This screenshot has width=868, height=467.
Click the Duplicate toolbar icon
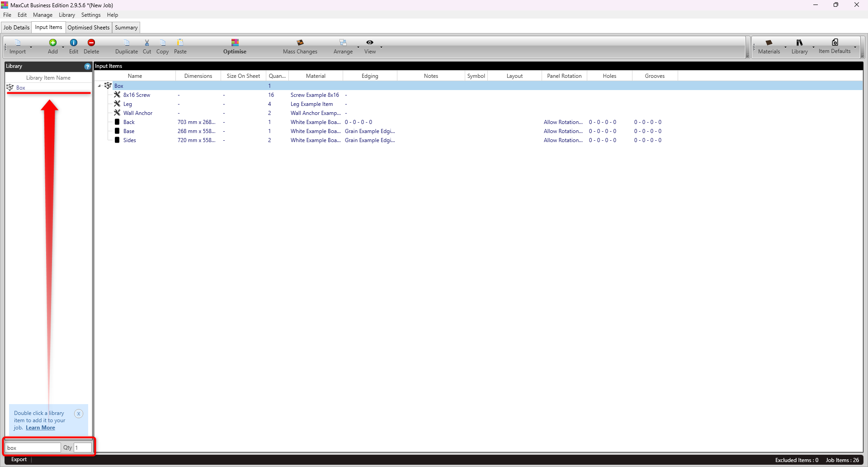click(127, 43)
